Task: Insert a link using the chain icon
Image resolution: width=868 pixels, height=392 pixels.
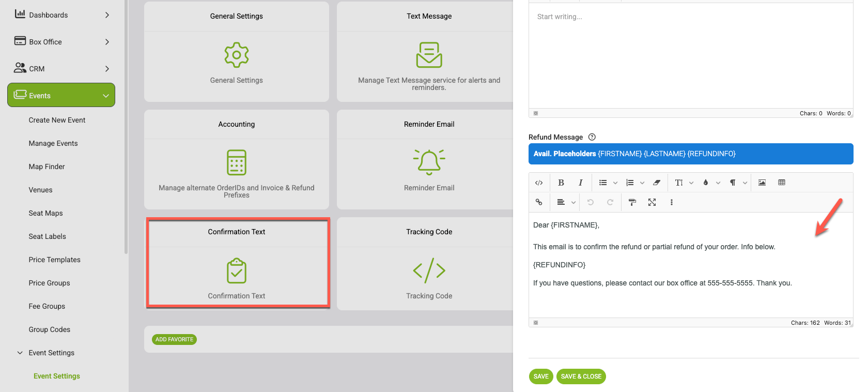Action: 539,202
